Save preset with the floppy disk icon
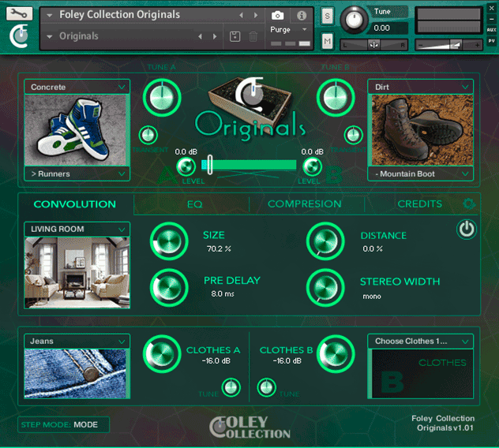This screenshot has width=499, height=448. pos(234,36)
